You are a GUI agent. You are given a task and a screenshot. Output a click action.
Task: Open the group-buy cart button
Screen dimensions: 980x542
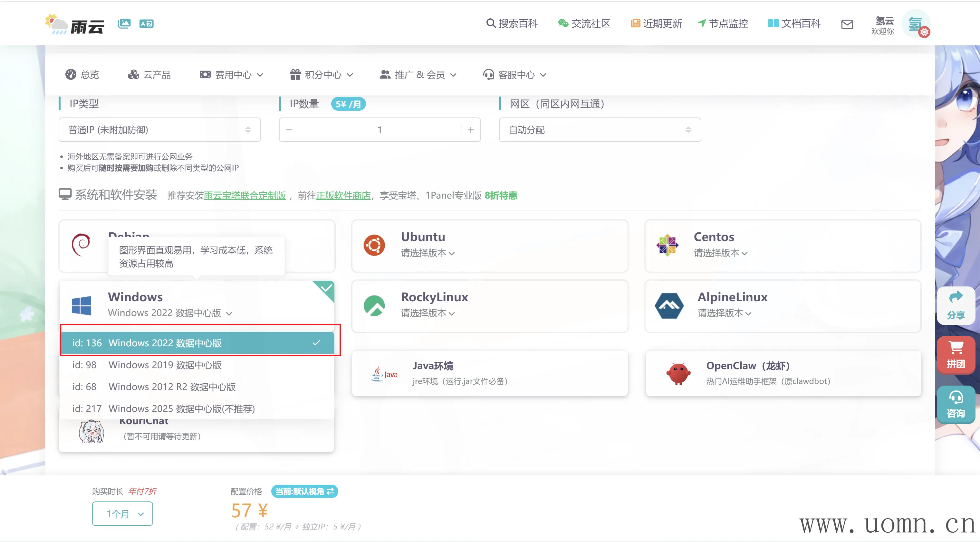tap(956, 355)
